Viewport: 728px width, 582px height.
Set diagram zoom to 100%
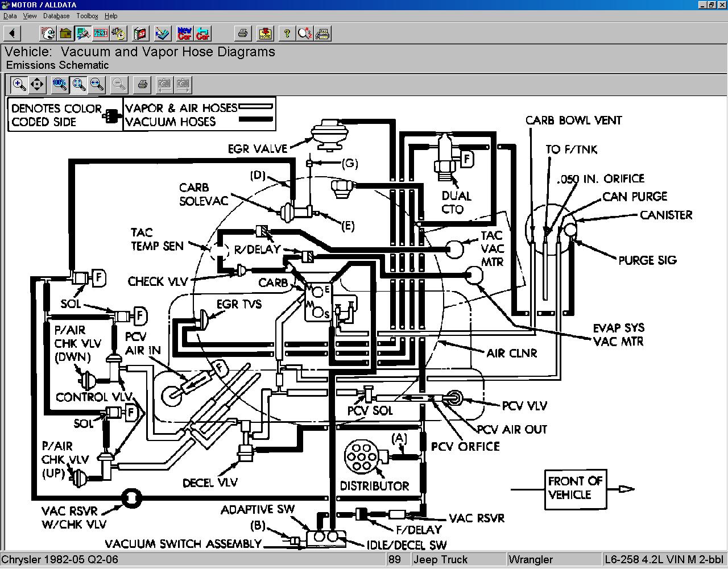point(60,85)
